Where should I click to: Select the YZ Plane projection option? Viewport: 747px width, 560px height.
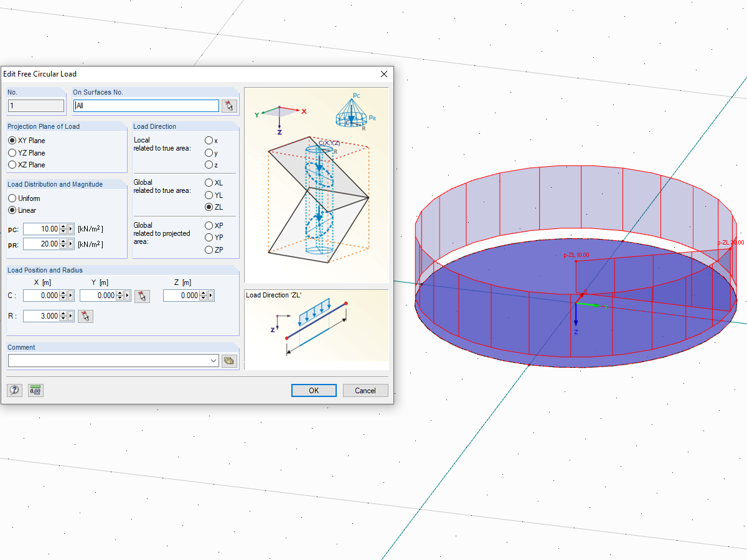pos(27,152)
